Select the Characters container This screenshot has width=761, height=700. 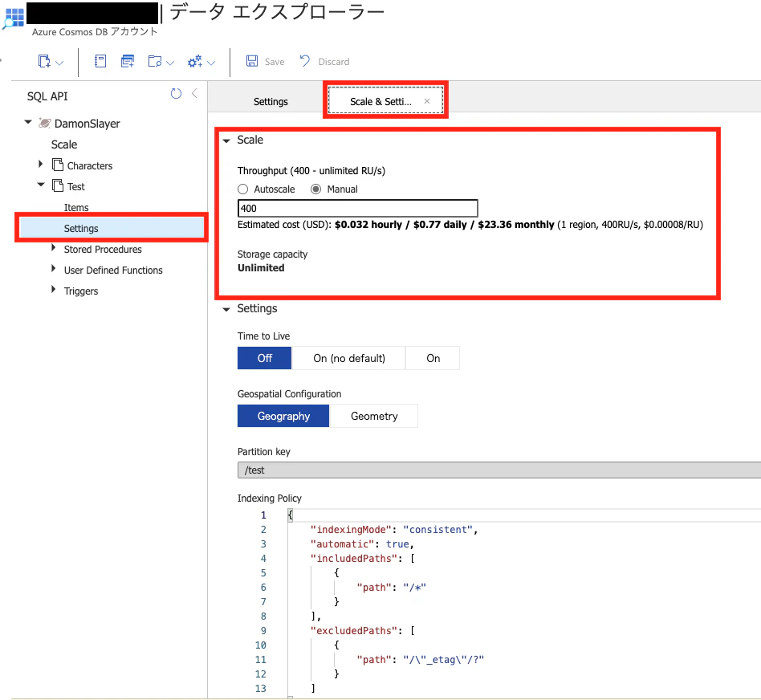click(x=90, y=166)
